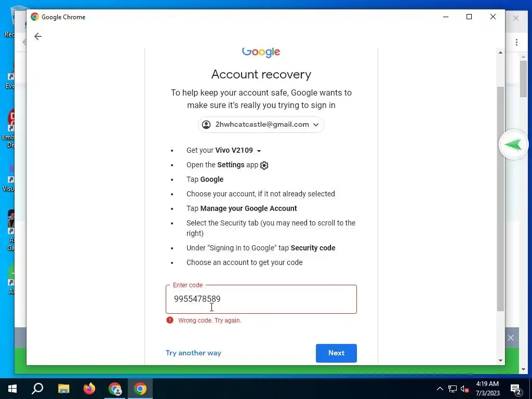Viewport: 532px width, 399px height.
Task: Click the 'Wrong code. Try again.' message
Action: [x=210, y=320]
